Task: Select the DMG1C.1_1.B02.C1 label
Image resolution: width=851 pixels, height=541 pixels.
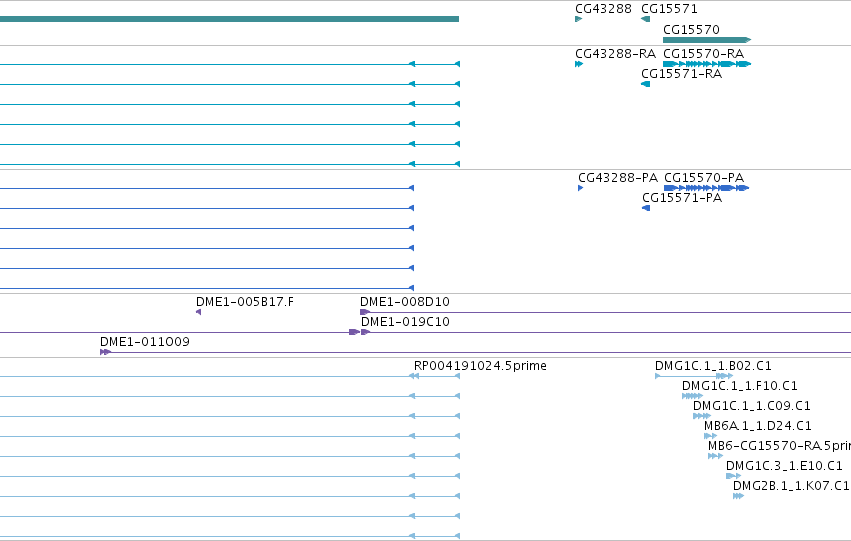Action: [713, 366]
